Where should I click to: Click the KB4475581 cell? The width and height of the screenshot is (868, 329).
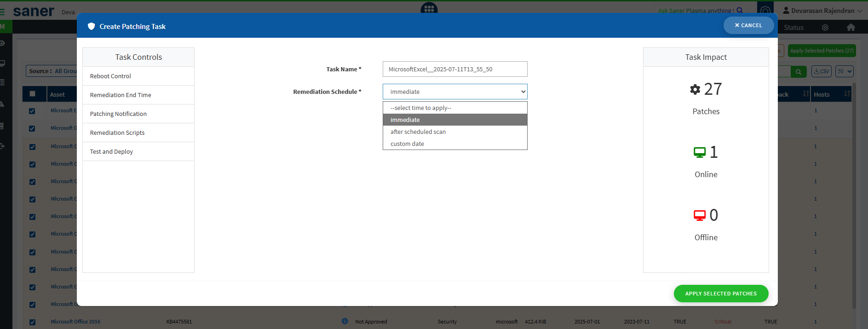(x=179, y=322)
